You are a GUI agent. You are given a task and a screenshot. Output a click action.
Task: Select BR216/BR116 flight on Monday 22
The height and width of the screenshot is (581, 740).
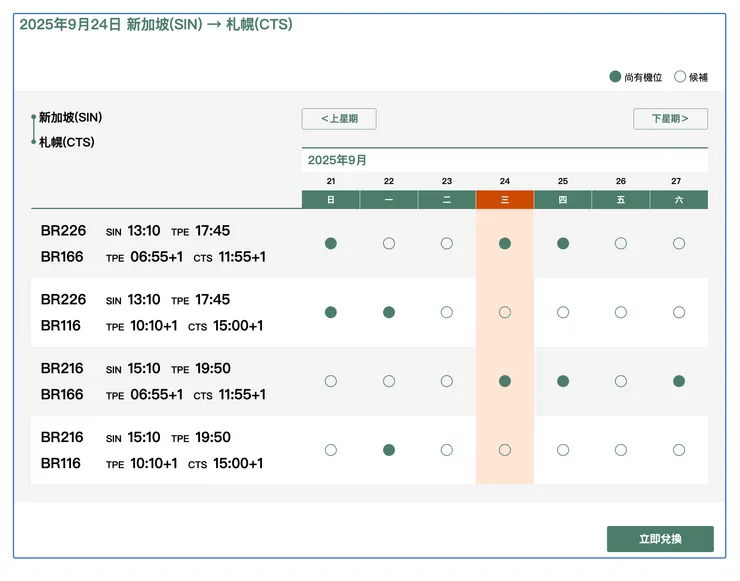[x=389, y=450]
